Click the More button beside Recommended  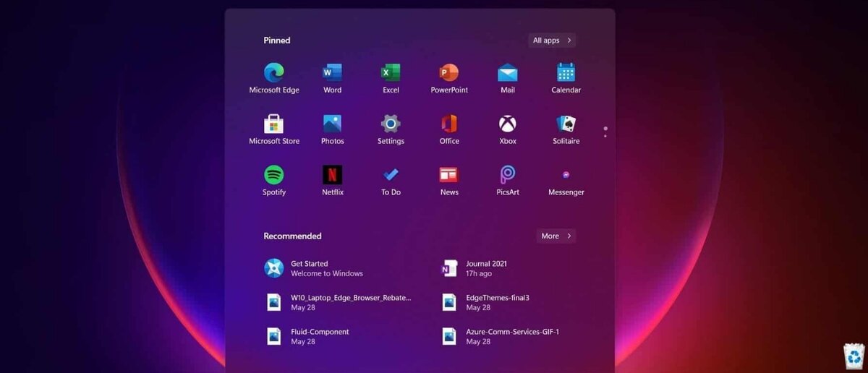[x=556, y=236]
